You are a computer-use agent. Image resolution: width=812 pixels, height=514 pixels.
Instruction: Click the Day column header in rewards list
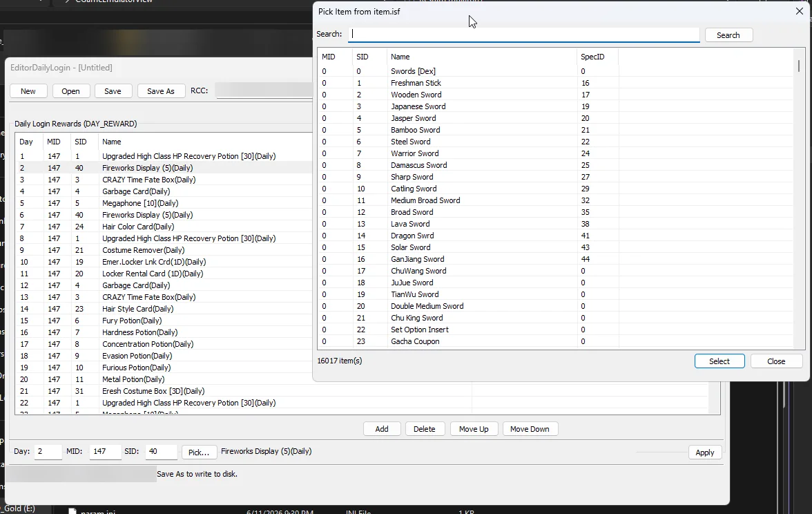30,142
